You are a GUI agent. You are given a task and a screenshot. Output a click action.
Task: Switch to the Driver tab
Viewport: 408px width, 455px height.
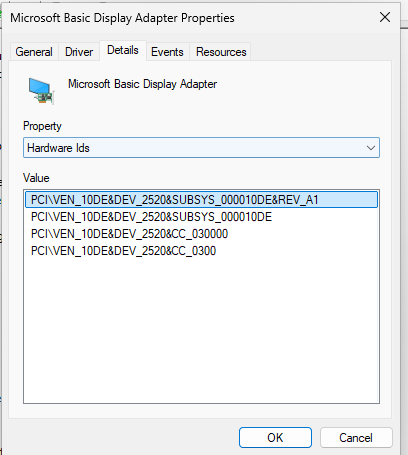tap(79, 52)
